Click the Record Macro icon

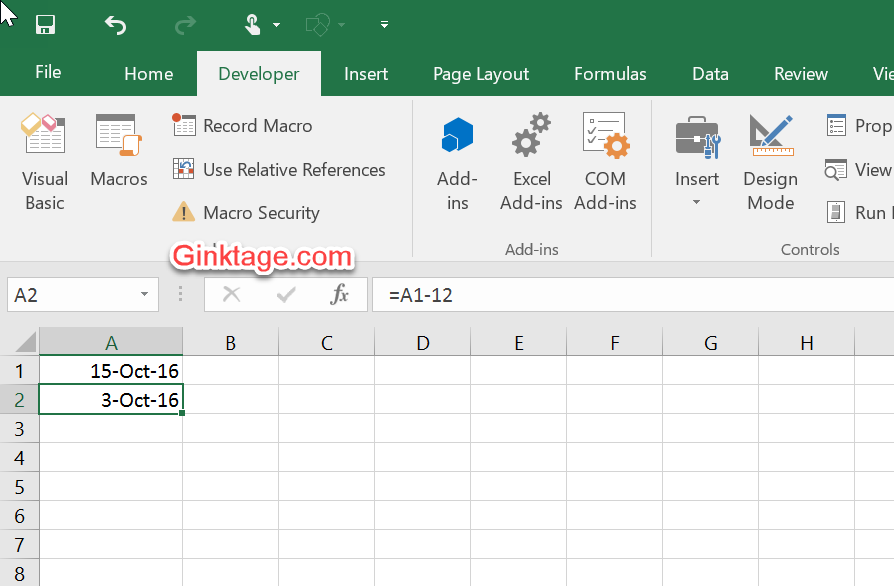point(185,126)
